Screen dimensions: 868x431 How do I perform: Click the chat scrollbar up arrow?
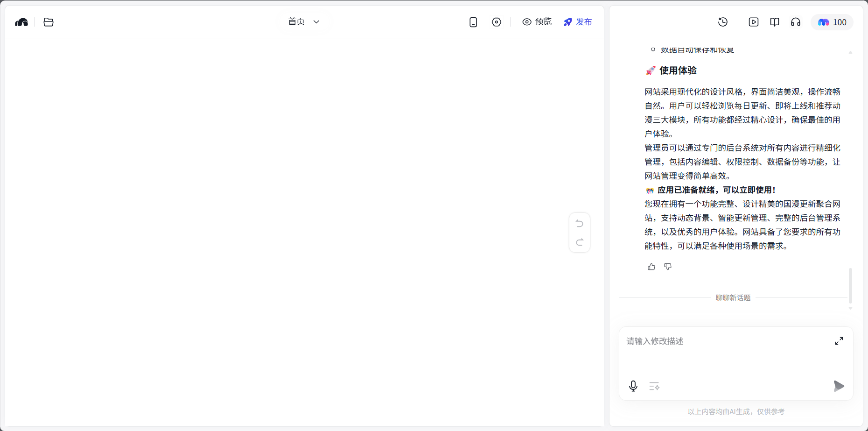point(850,52)
